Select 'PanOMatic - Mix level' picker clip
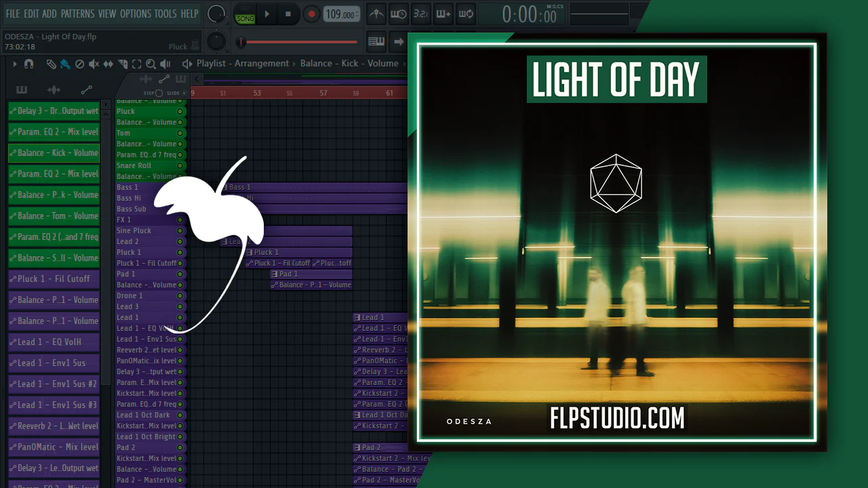Screen dimensions: 868x488 [x=54, y=447]
